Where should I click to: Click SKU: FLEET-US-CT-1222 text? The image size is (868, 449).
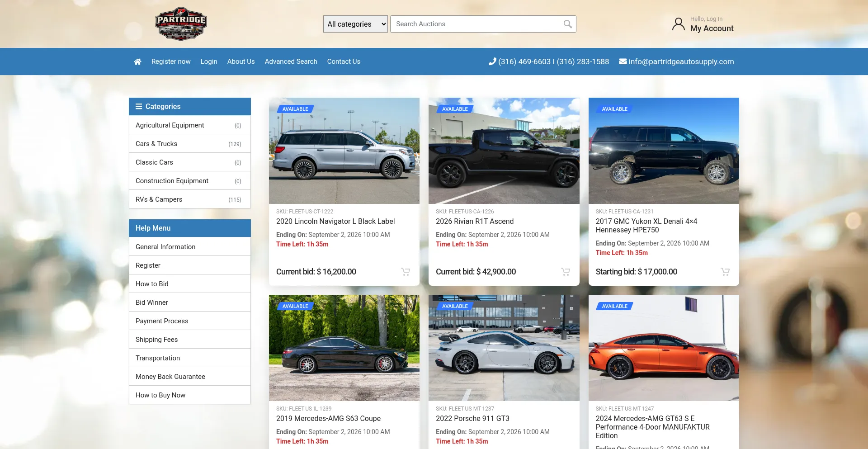(305, 212)
